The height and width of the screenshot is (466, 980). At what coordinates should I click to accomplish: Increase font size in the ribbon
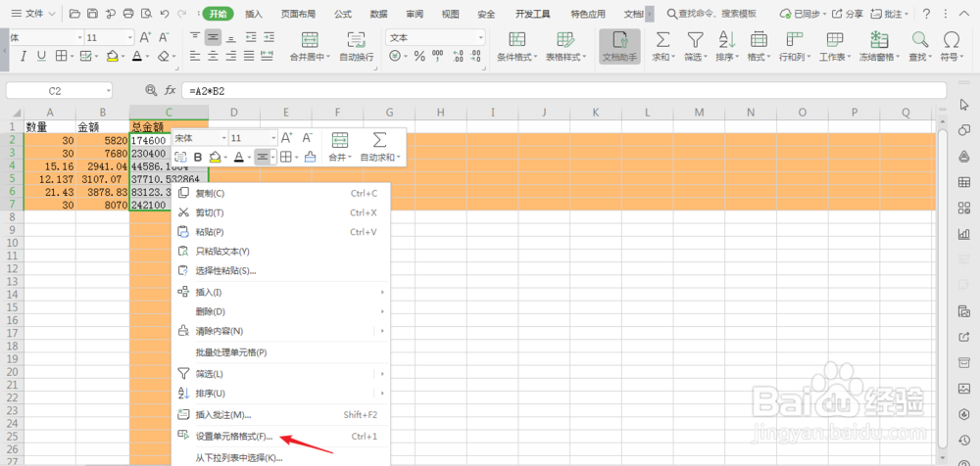[x=146, y=37]
